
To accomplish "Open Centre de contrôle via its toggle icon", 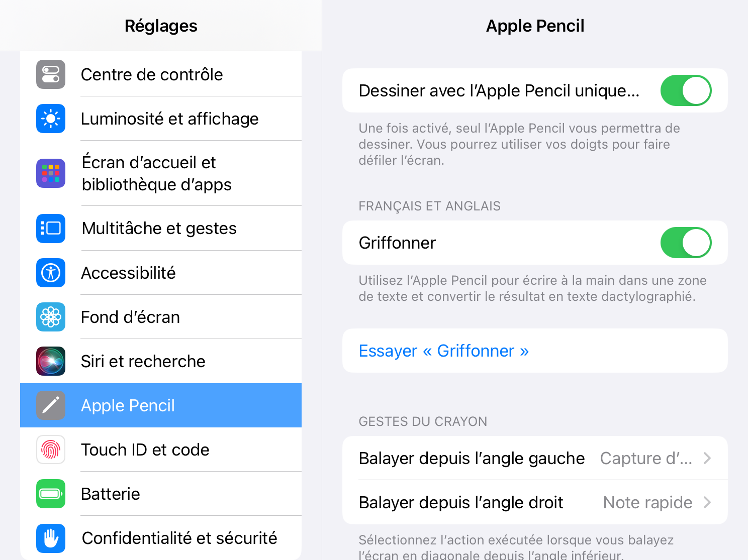I will 51,74.
